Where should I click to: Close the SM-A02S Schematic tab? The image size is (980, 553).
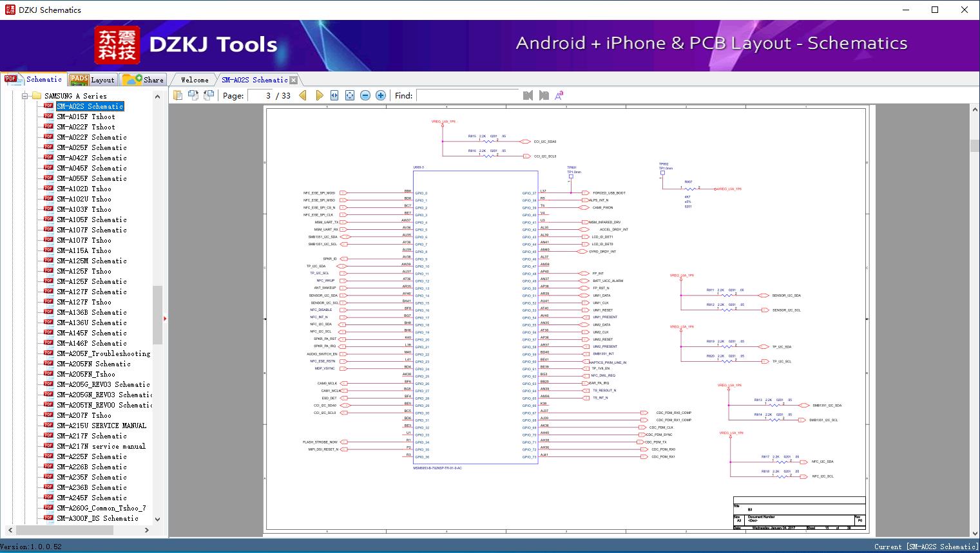(294, 80)
